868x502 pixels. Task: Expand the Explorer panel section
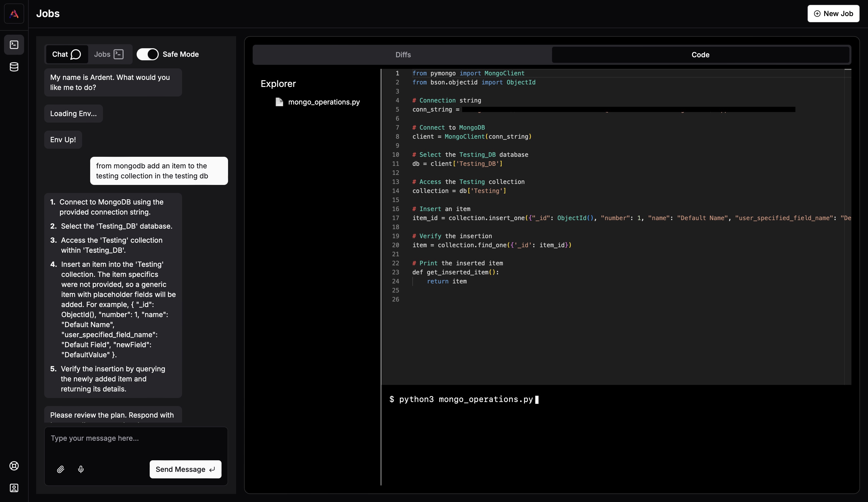click(x=278, y=84)
